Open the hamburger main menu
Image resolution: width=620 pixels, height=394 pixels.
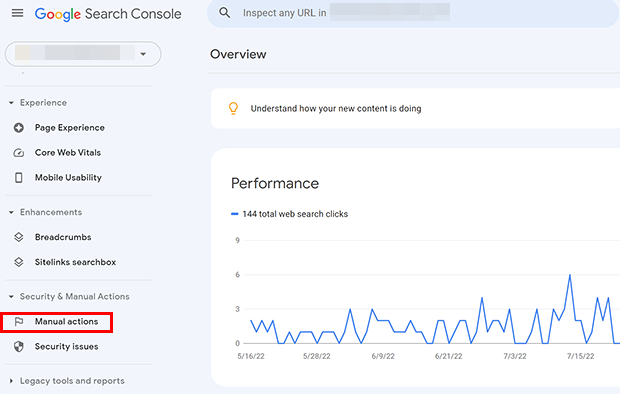click(17, 13)
